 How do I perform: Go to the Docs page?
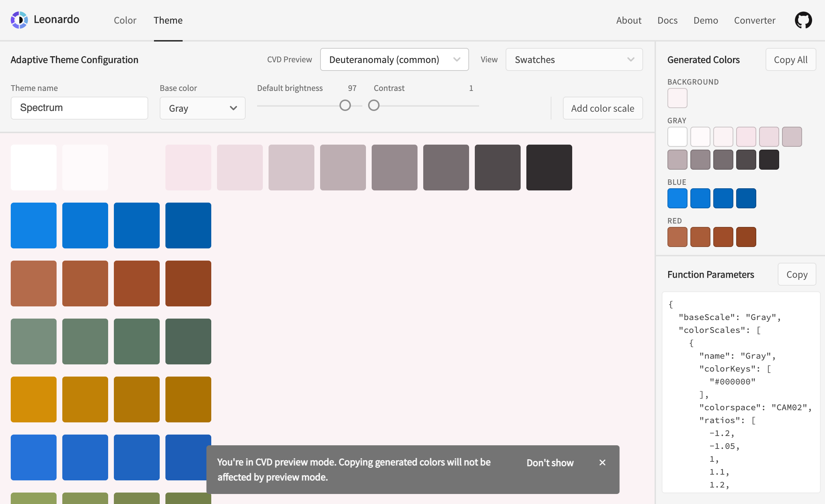pyautogui.click(x=667, y=20)
